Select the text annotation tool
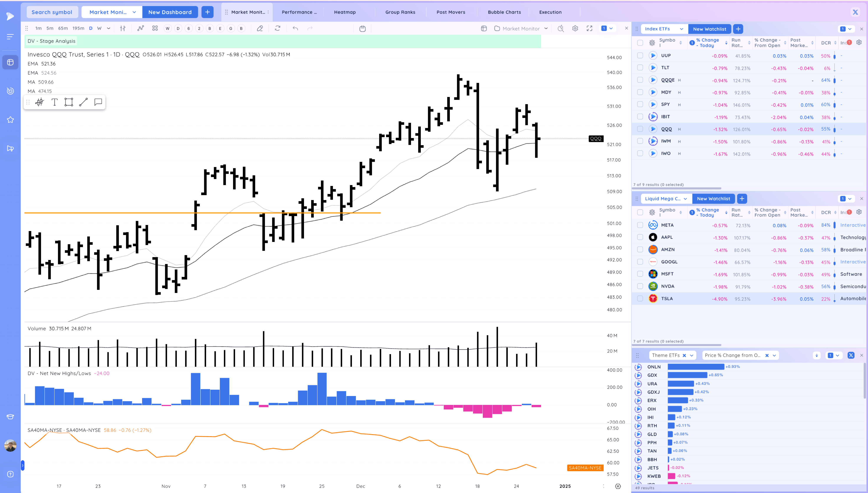The image size is (868, 493). pyautogui.click(x=54, y=102)
